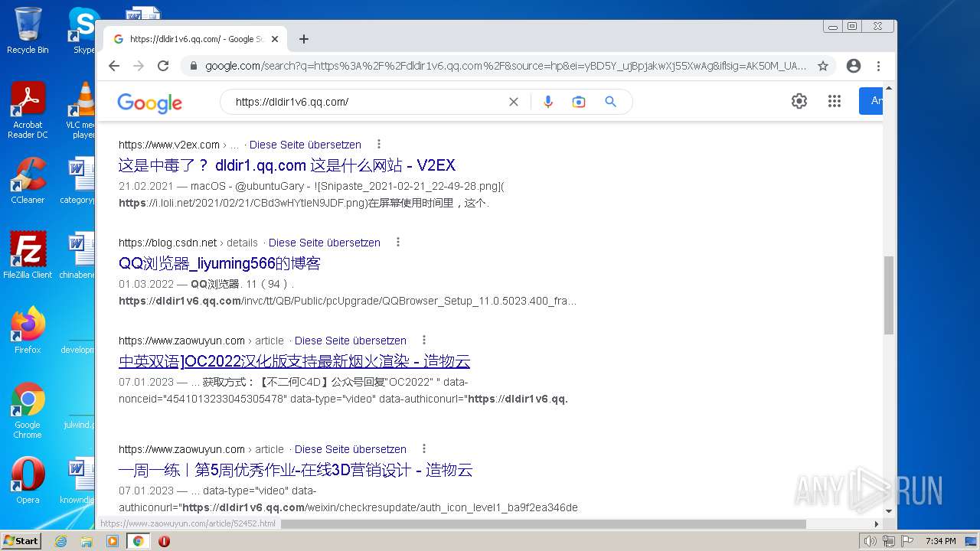
Task: Click the vertical page scrollbar thumb
Action: tap(889, 295)
